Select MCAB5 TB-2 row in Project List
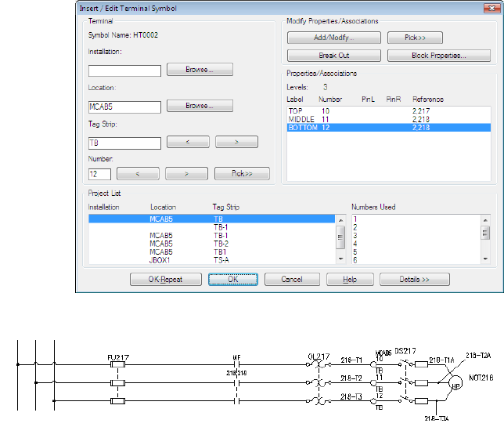 click(211, 244)
